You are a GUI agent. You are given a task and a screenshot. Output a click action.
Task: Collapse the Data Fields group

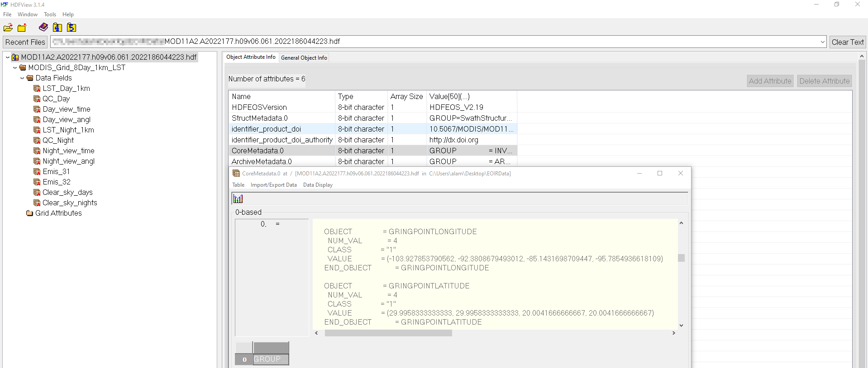coord(22,78)
